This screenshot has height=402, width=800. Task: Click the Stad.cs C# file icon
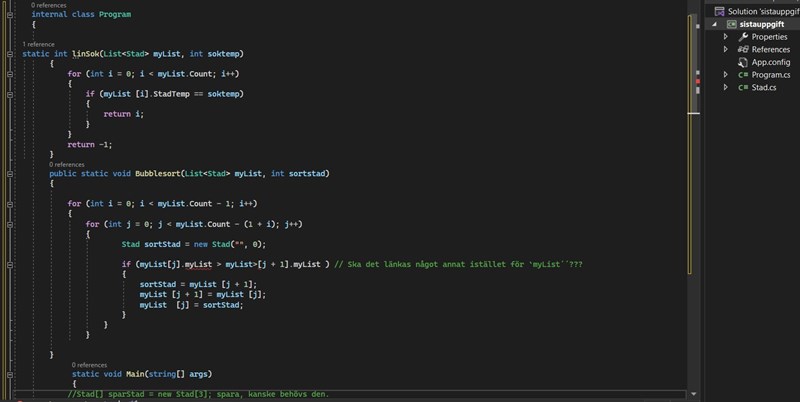tap(743, 88)
